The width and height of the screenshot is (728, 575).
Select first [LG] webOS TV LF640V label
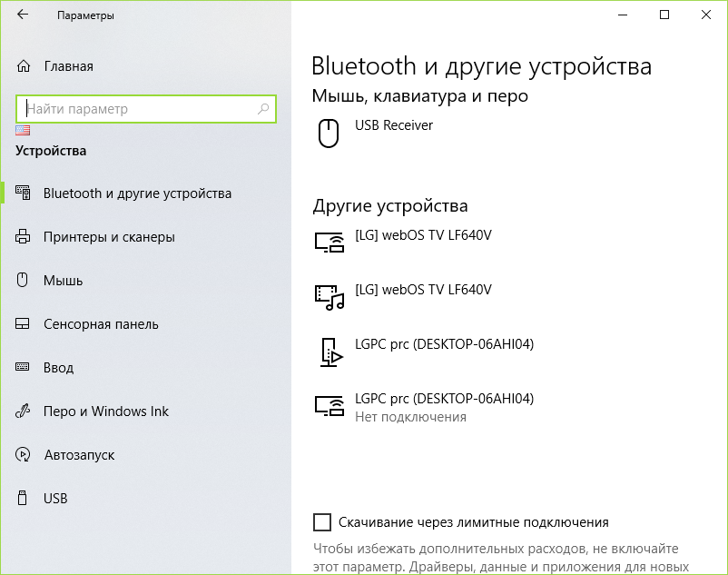[x=423, y=235]
